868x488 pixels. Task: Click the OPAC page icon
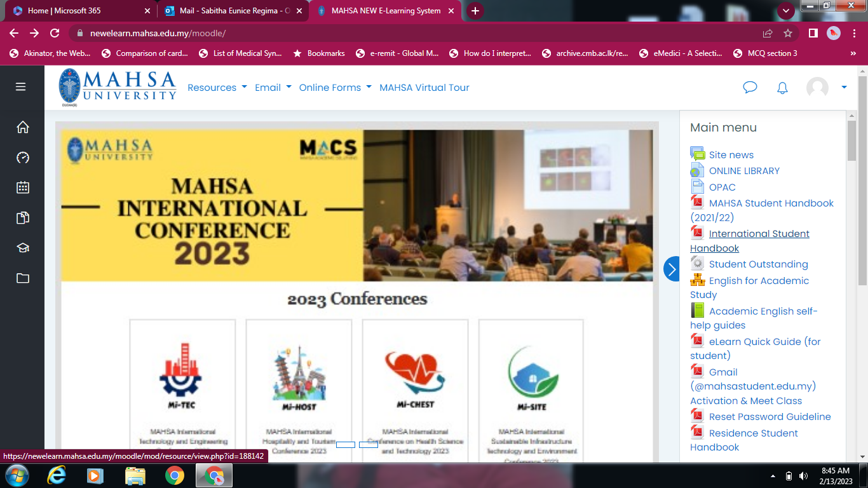698,187
